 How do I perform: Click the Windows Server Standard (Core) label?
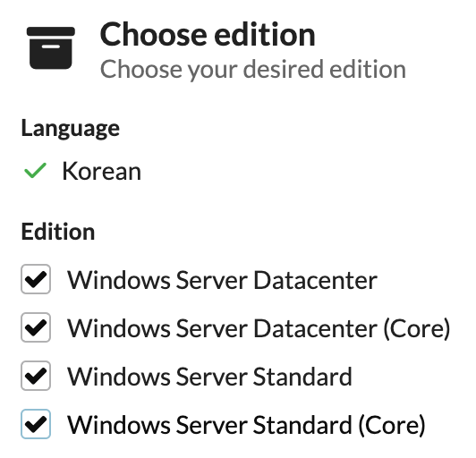tap(246, 425)
